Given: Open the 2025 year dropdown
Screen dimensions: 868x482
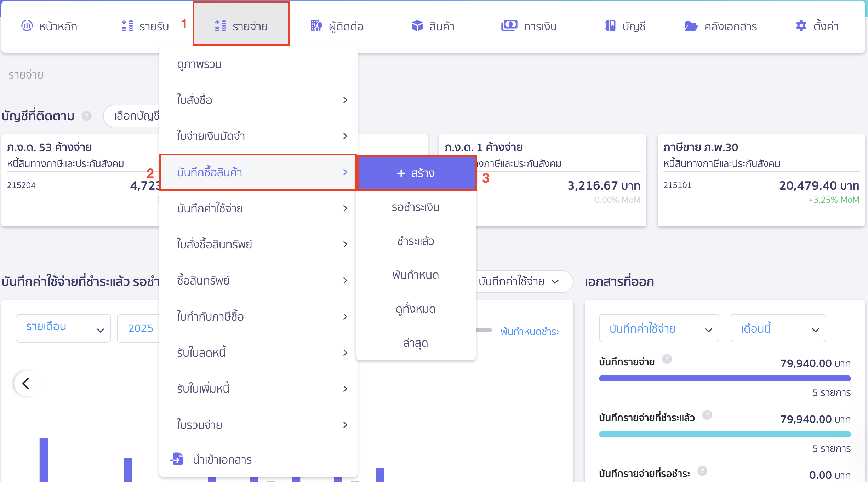Looking at the screenshot, I should [139, 328].
